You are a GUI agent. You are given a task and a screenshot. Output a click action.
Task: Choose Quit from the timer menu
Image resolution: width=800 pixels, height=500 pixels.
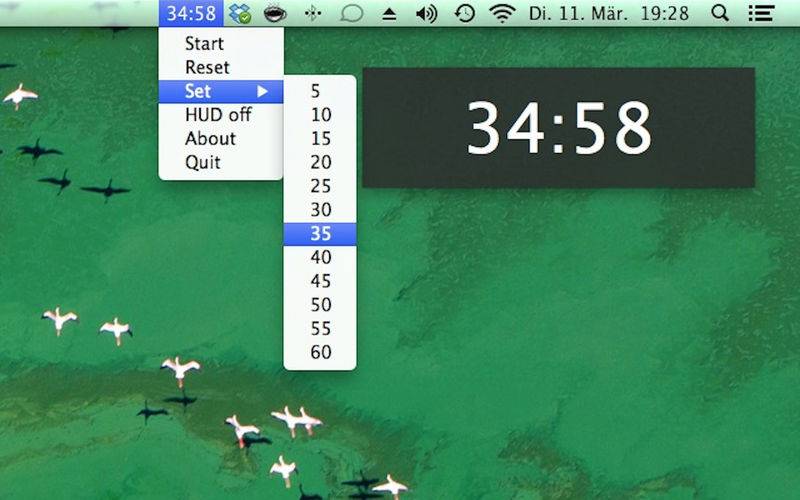coord(221,163)
